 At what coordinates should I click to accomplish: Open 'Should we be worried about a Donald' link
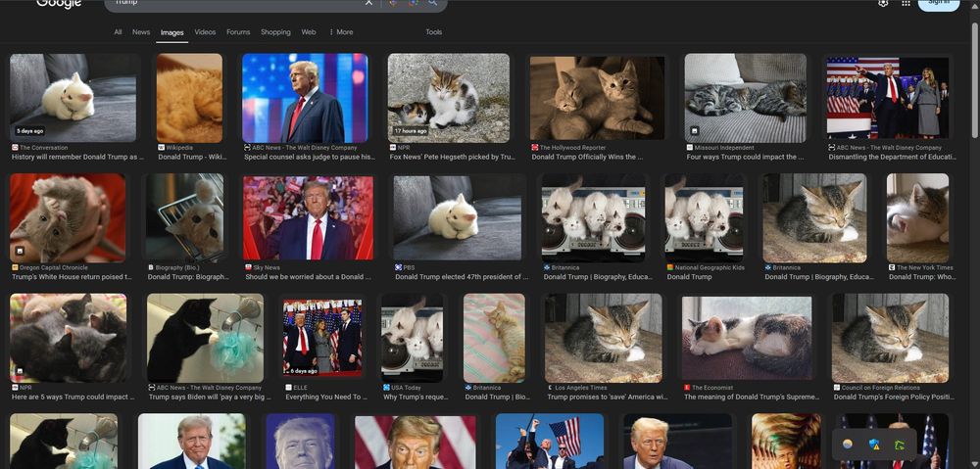click(308, 277)
